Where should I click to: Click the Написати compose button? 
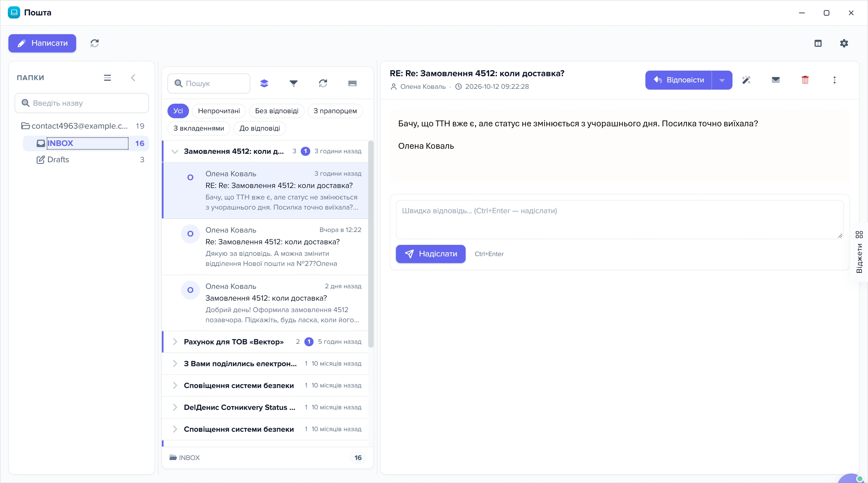tap(42, 43)
